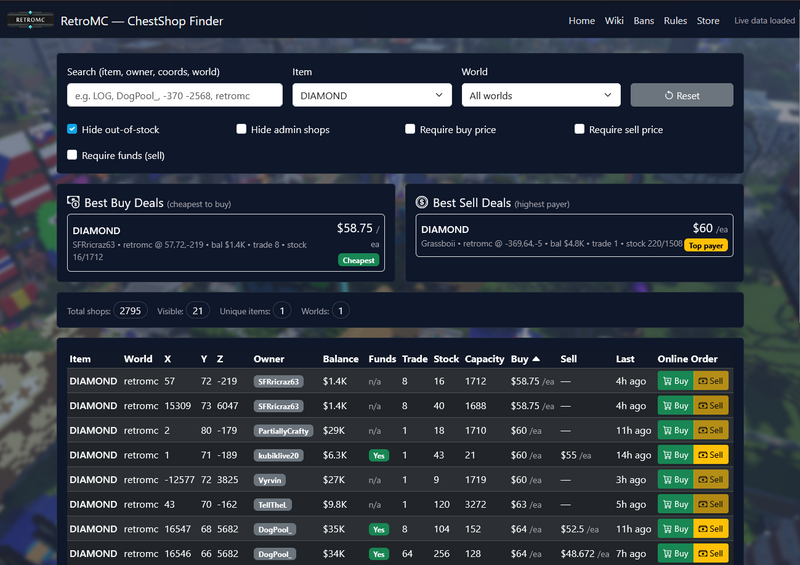Click the Reset filters button
Image resolution: width=800 pixels, height=565 pixels.
point(681,95)
